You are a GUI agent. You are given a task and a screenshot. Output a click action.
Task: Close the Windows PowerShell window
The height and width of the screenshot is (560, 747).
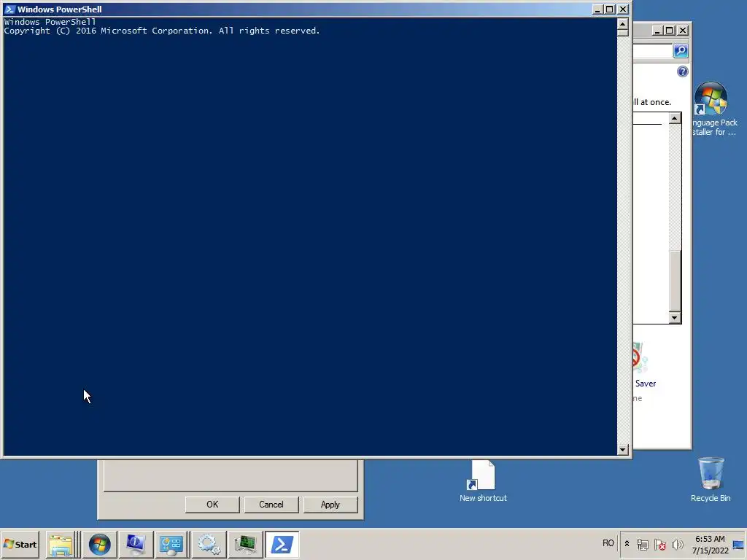[623, 9]
